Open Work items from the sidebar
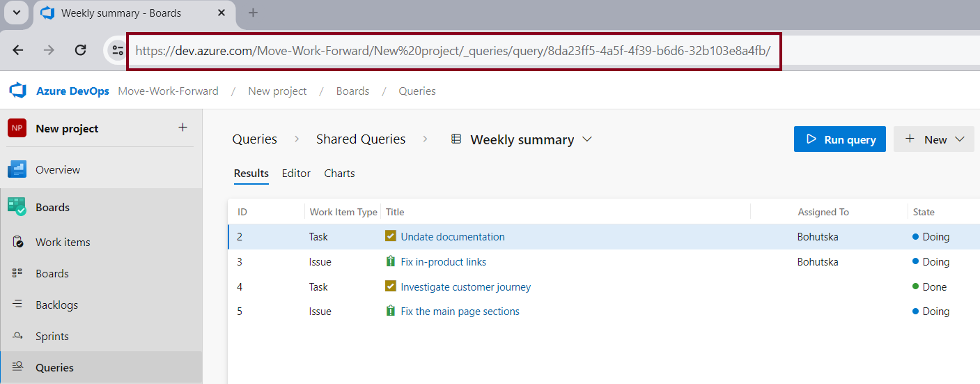 point(63,242)
